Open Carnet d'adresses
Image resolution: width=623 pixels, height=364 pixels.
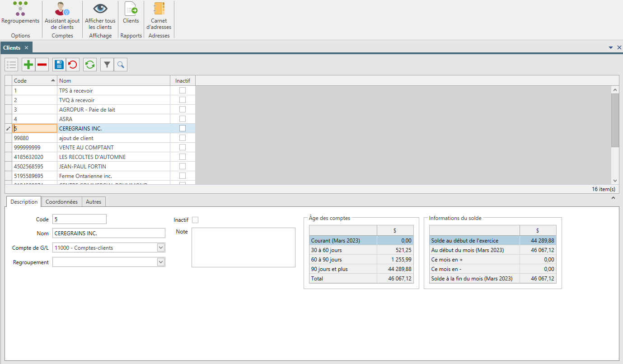(159, 16)
